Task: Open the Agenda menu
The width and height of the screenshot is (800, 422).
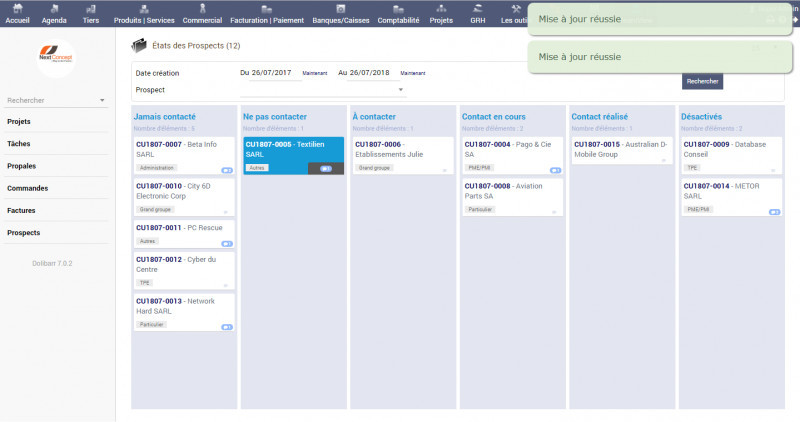Action: click(x=54, y=14)
